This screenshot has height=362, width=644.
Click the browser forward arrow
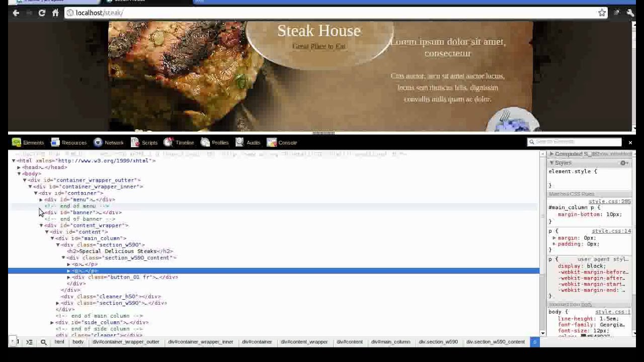29,13
